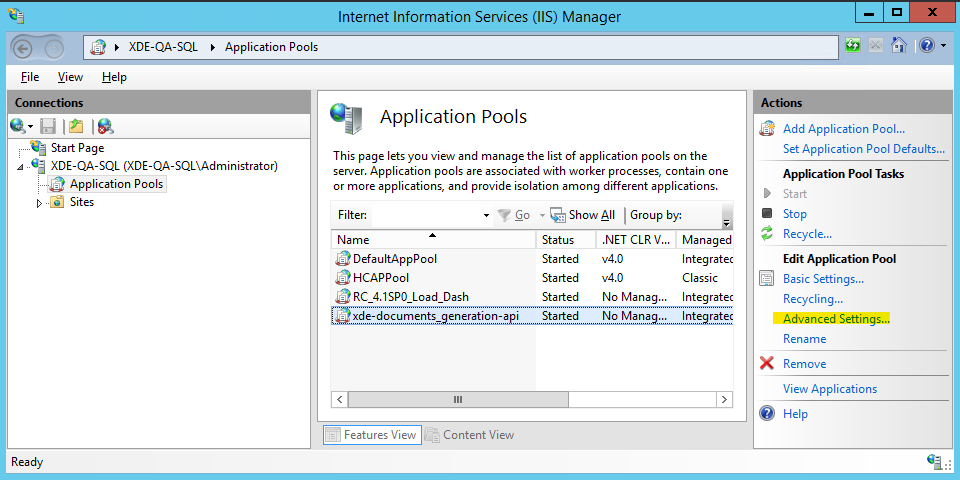The width and height of the screenshot is (960, 480).
Task: Click the Go filter button
Action: click(x=514, y=215)
